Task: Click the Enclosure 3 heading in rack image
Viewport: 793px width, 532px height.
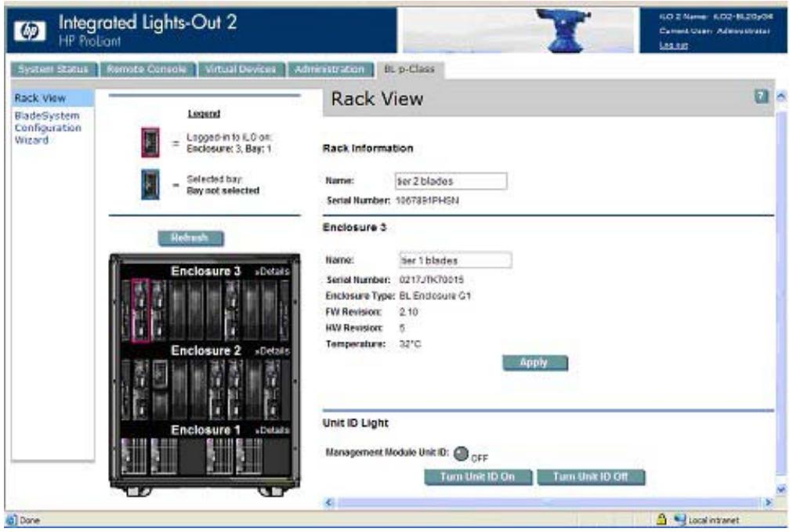Action: point(206,271)
